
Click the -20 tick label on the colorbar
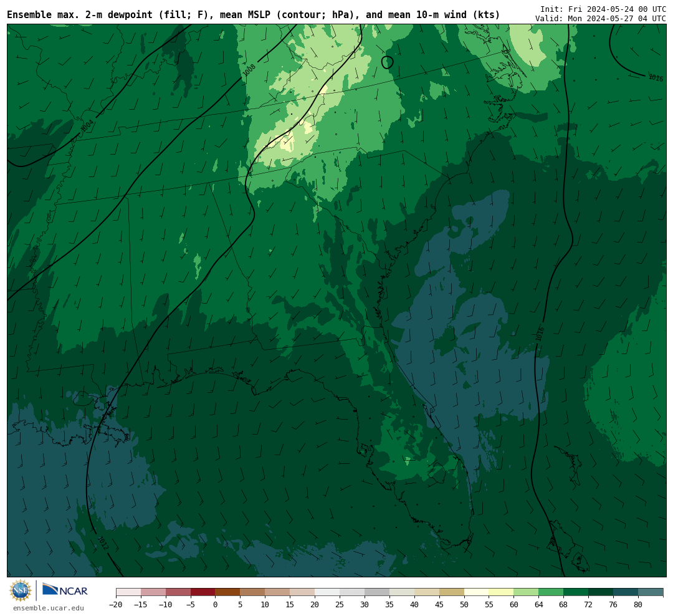point(116,604)
